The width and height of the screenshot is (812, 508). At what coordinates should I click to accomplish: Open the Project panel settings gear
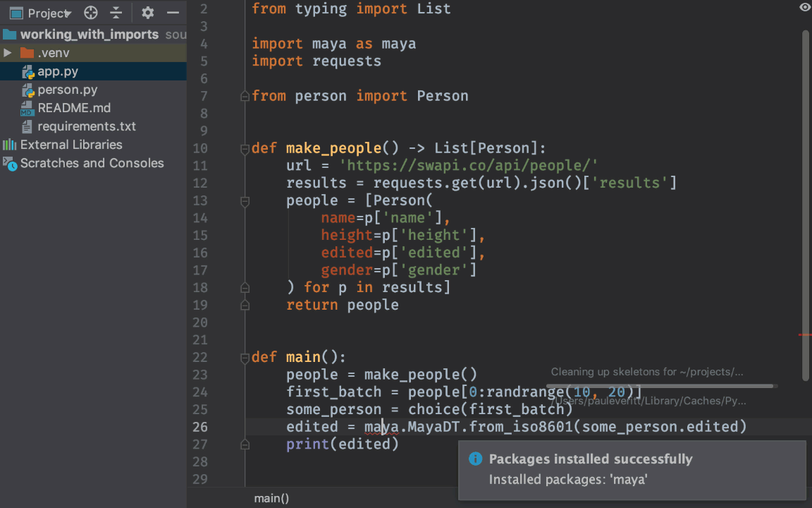coord(147,12)
